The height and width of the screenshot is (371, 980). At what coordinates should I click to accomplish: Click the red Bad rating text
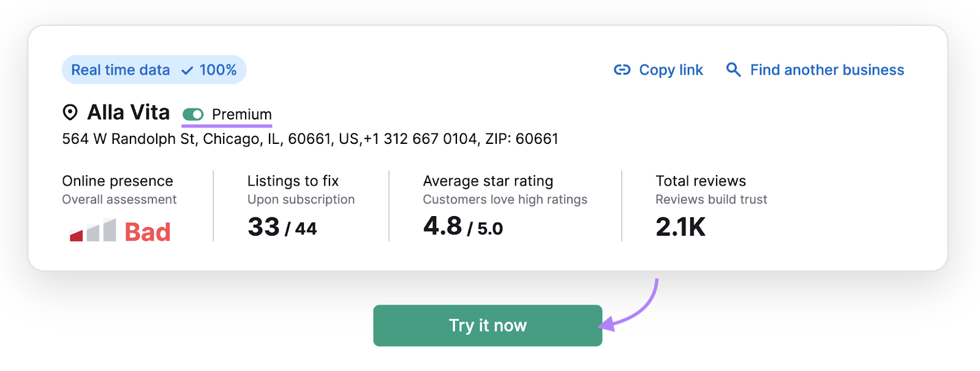148,232
